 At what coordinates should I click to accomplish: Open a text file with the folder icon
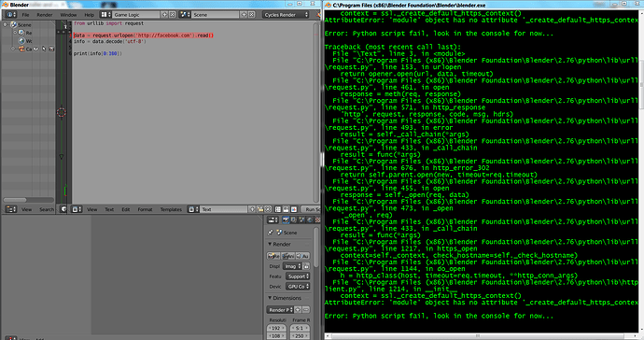tap(260, 209)
